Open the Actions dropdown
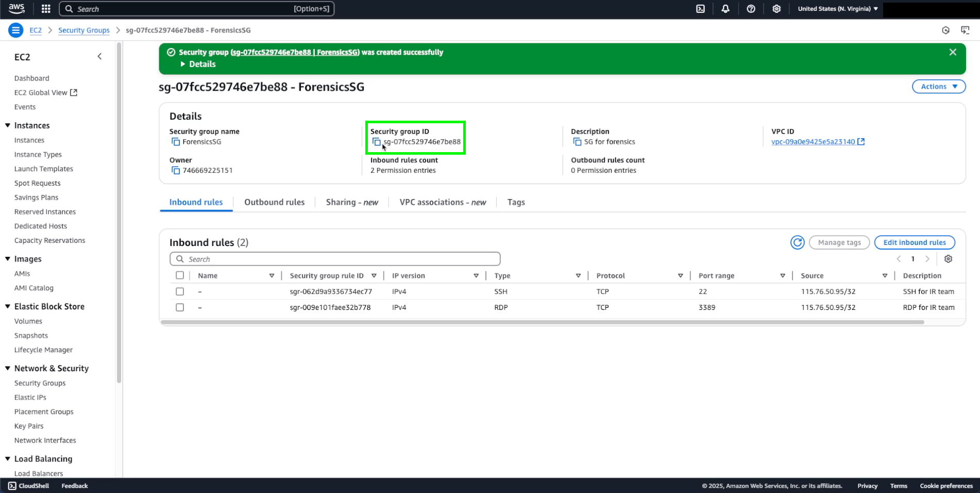The image size is (980, 493). pyautogui.click(x=939, y=87)
